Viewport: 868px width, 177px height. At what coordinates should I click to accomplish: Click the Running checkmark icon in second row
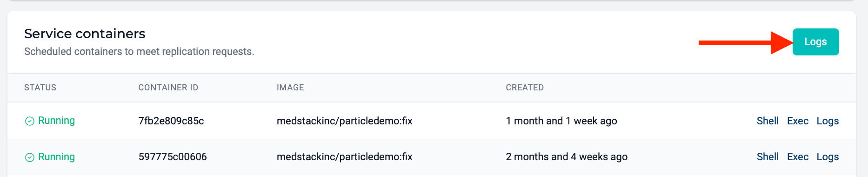pyautogui.click(x=29, y=157)
